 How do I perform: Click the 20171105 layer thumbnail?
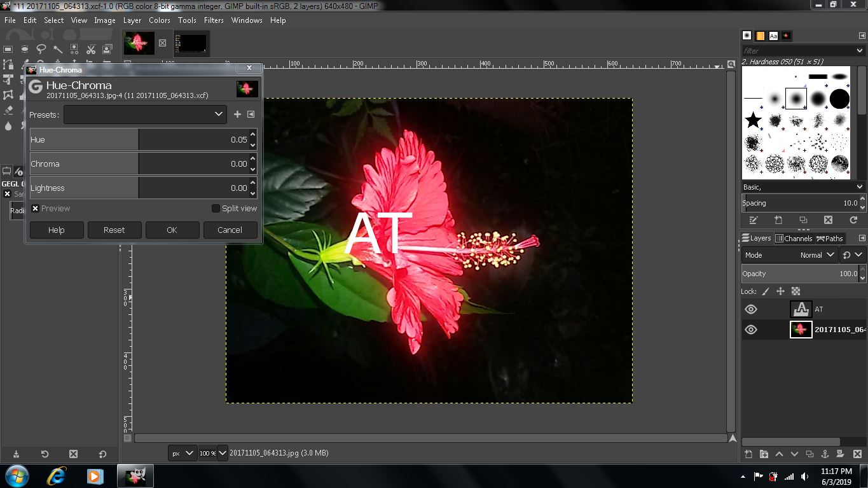[801, 330]
